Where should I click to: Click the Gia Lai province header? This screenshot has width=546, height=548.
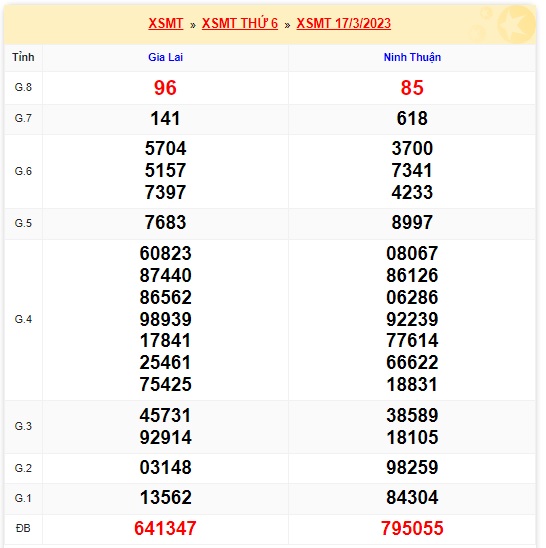tap(165, 57)
